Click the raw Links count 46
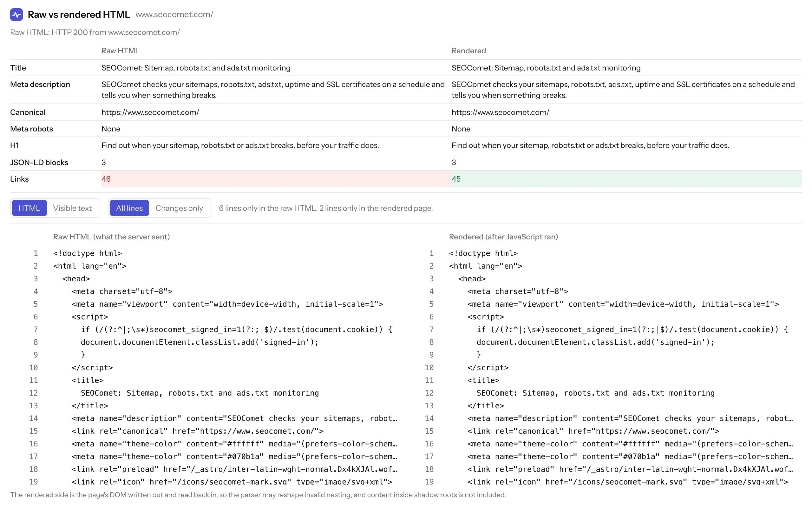The height and width of the screenshot is (508, 812). (106, 179)
